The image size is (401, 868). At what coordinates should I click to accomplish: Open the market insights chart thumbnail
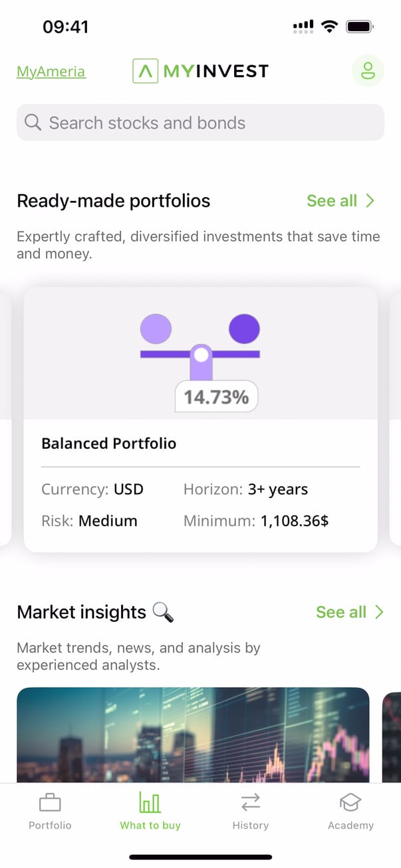click(193, 735)
